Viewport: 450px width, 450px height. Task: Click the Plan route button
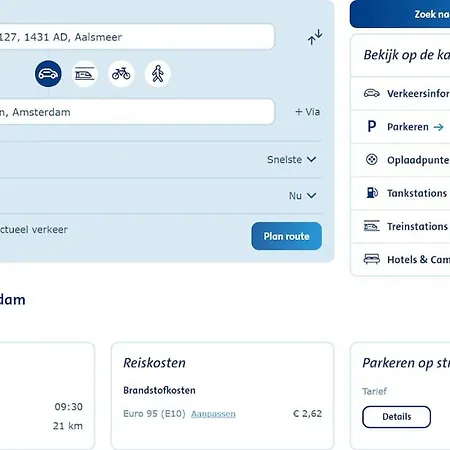287,236
